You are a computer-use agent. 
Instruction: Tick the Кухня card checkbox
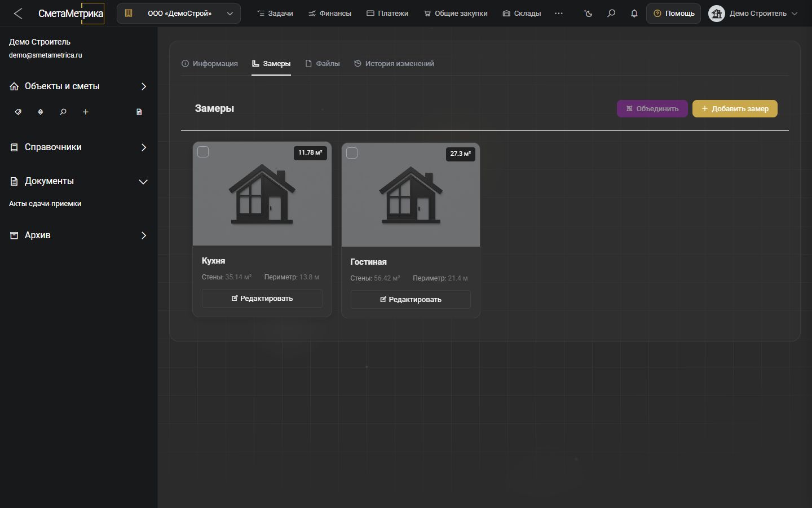click(203, 152)
